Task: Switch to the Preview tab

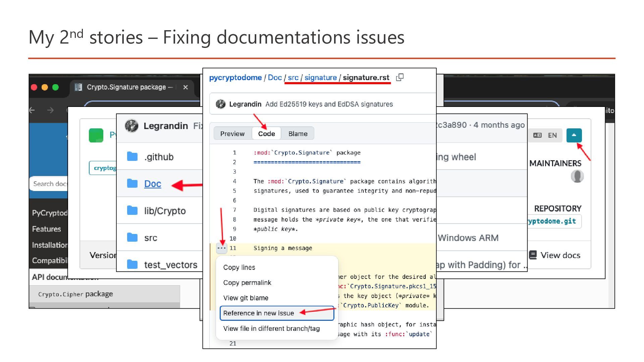Action: click(x=232, y=134)
